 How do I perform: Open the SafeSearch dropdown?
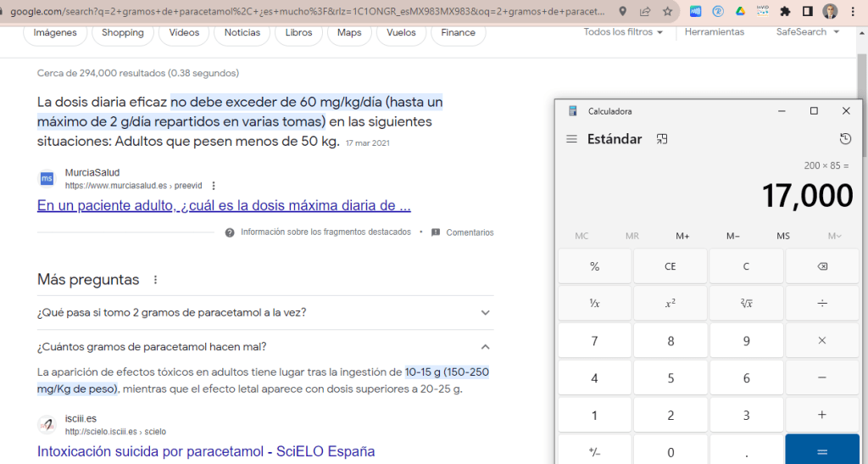(807, 32)
